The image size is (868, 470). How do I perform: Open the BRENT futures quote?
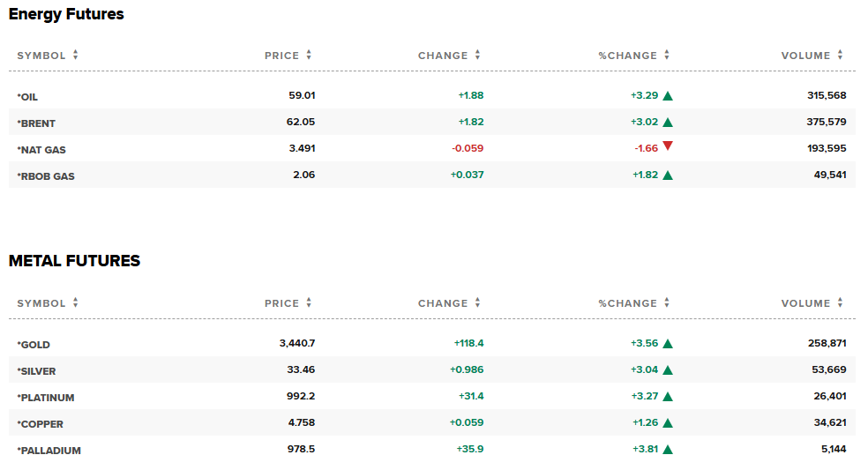click(x=36, y=123)
